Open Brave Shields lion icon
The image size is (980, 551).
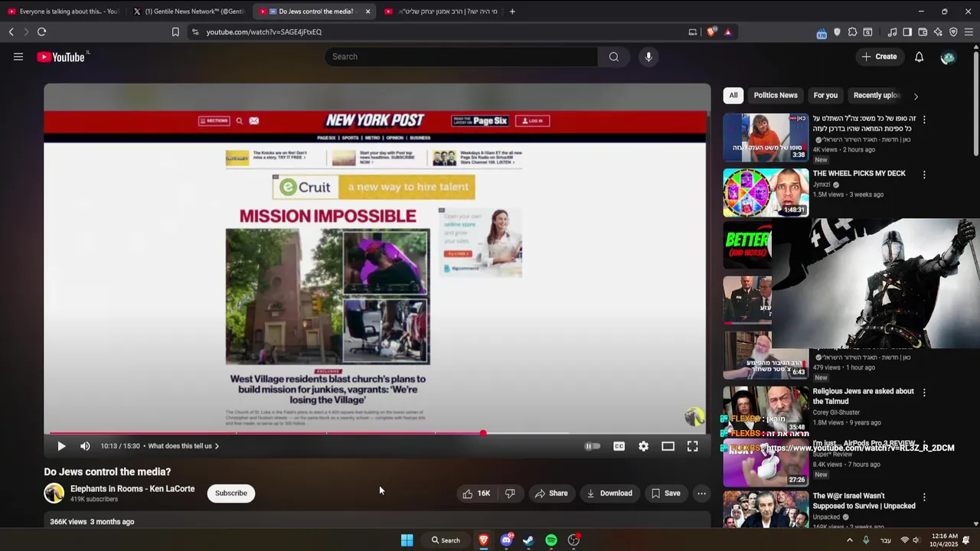pos(711,32)
